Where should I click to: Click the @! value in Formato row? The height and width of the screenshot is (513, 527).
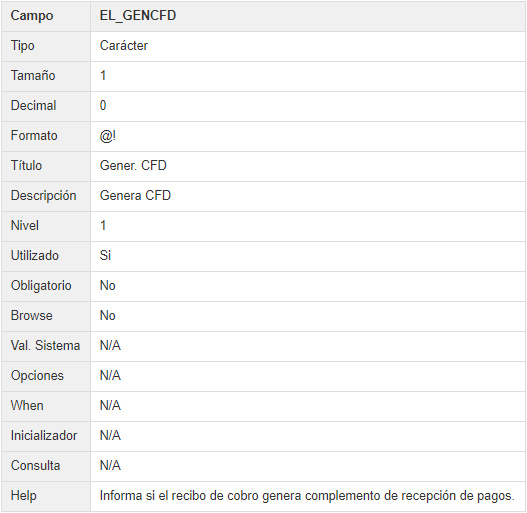pyautogui.click(x=108, y=136)
